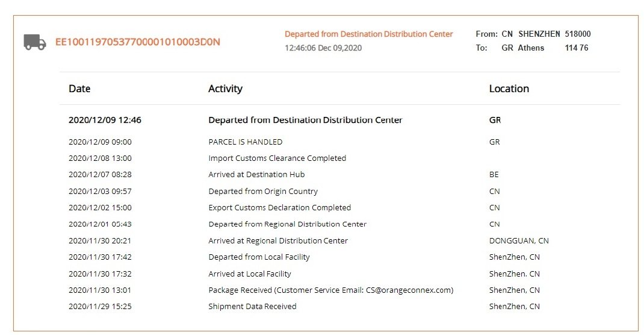Click the Activity column header
The width and height of the screenshot is (644, 335).
point(225,89)
